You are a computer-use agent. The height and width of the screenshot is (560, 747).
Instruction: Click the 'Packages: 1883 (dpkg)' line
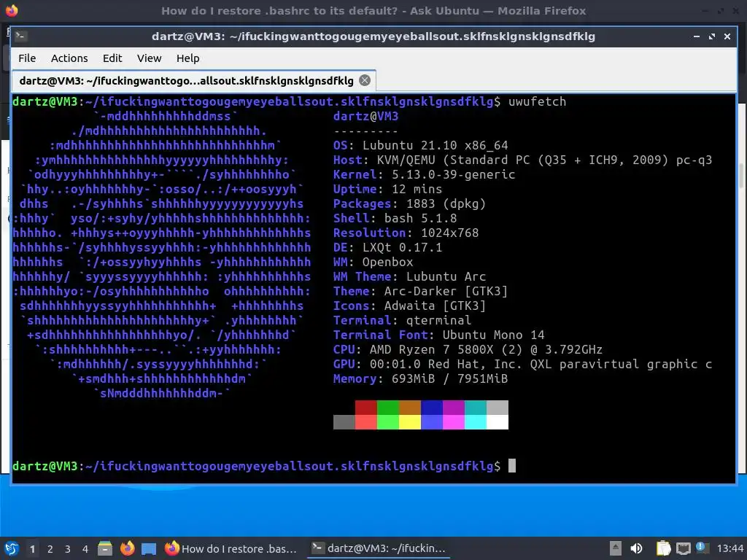pos(410,204)
